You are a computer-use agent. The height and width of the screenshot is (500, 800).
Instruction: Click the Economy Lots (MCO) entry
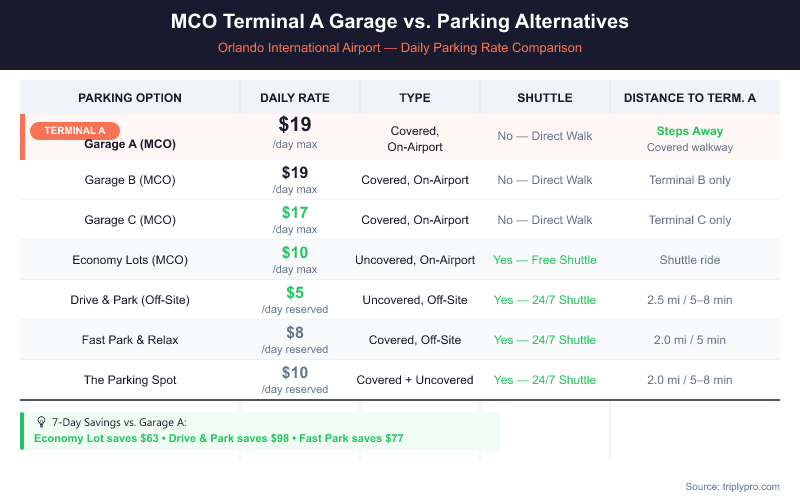(x=130, y=260)
